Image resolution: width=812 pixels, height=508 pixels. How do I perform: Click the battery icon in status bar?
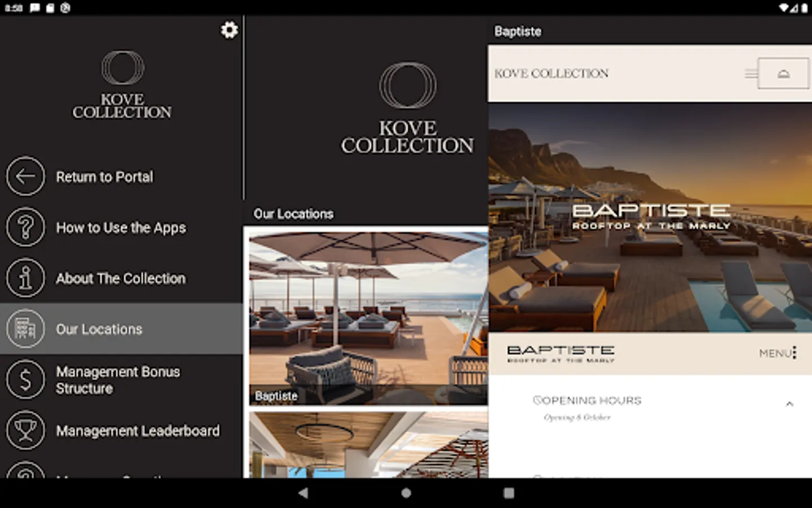pos(804,8)
